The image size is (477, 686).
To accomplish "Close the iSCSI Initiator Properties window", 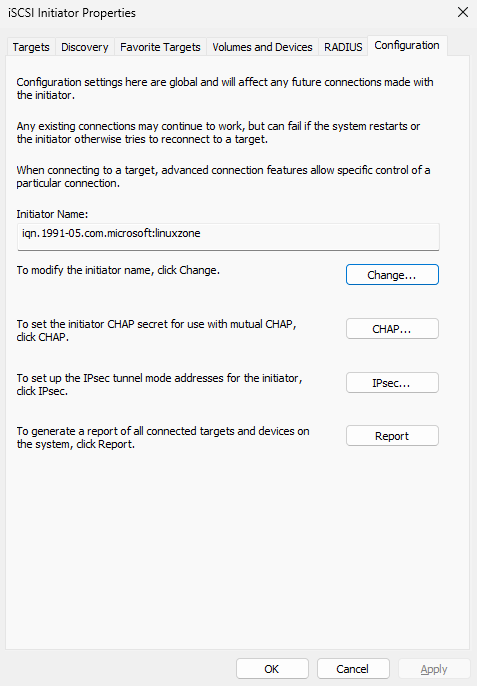I will pyautogui.click(x=463, y=12).
